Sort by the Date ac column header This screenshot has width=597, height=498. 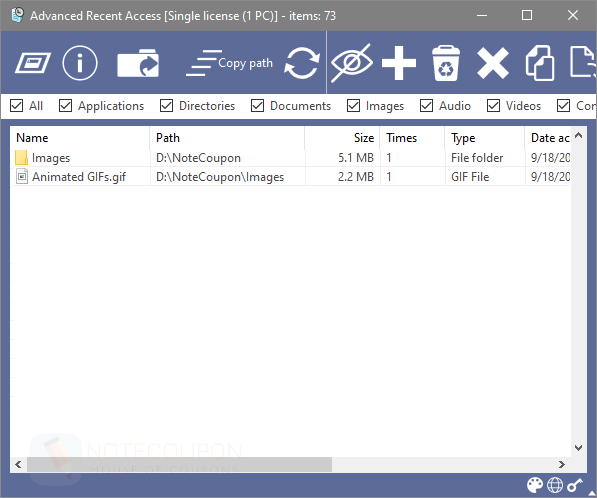pos(548,138)
